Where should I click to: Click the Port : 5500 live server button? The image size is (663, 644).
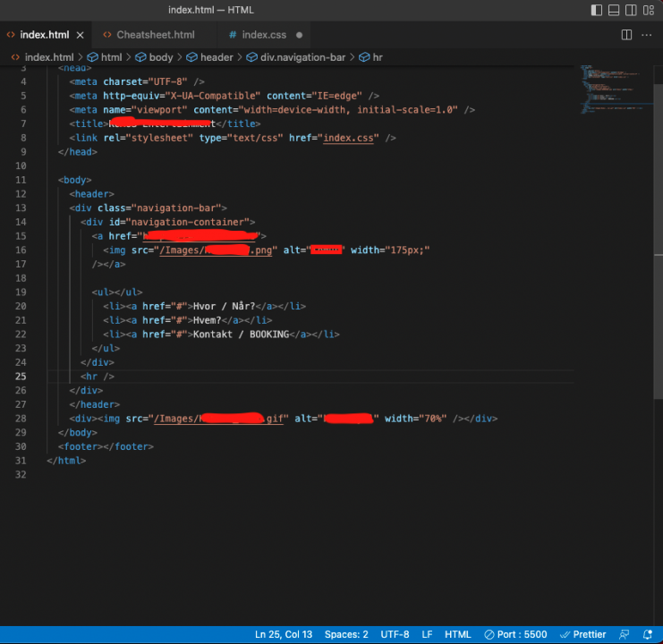(515, 634)
